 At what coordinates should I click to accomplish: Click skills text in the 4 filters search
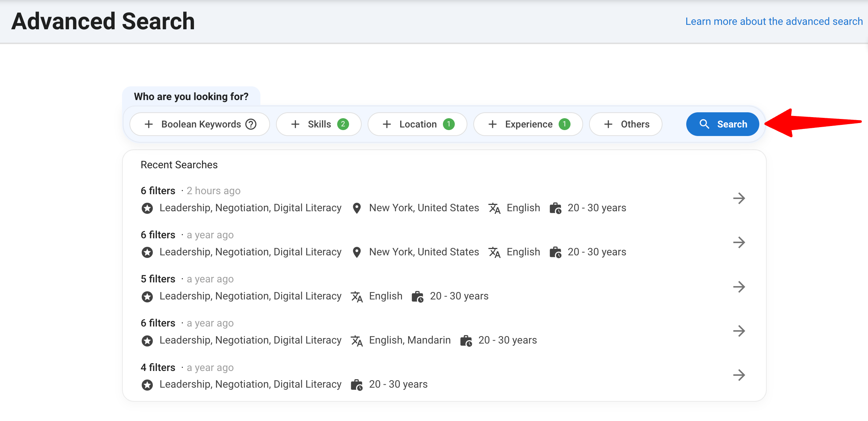pos(250,384)
